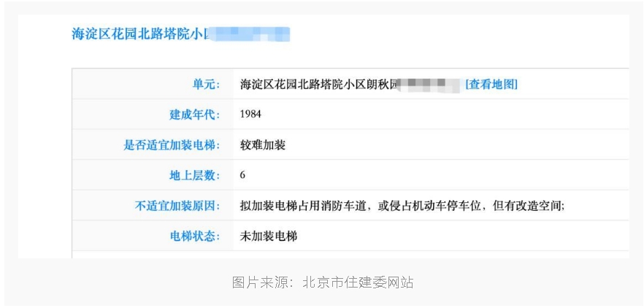
Task: Click the phrase 但有改造空间 in the reason row
Action: click(527, 206)
